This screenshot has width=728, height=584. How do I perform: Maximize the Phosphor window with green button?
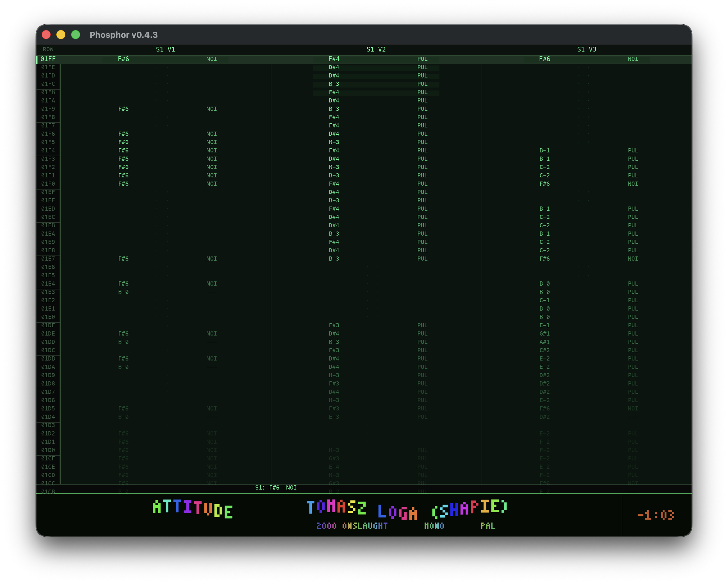tap(76, 35)
